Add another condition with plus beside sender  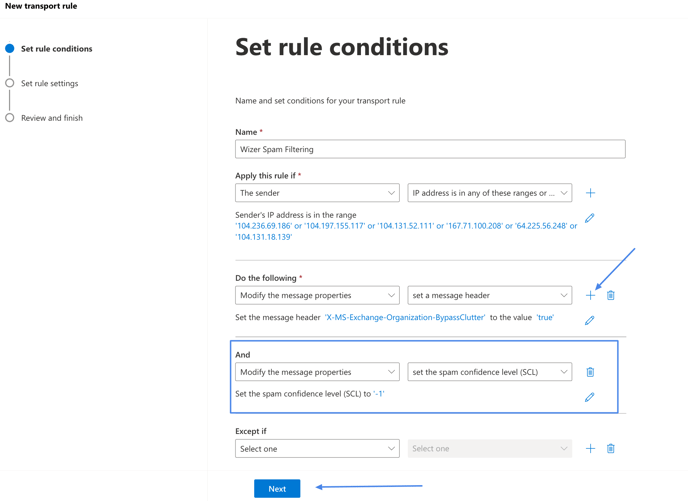[590, 193]
